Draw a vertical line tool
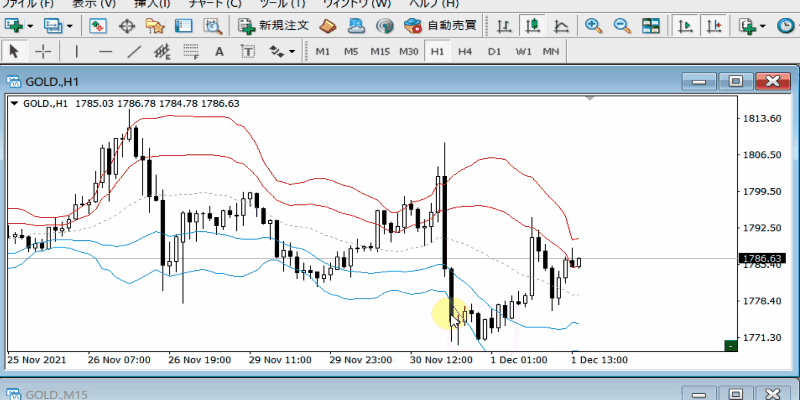Image resolution: width=800 pixels, height=400 pixels. point(77,51)
